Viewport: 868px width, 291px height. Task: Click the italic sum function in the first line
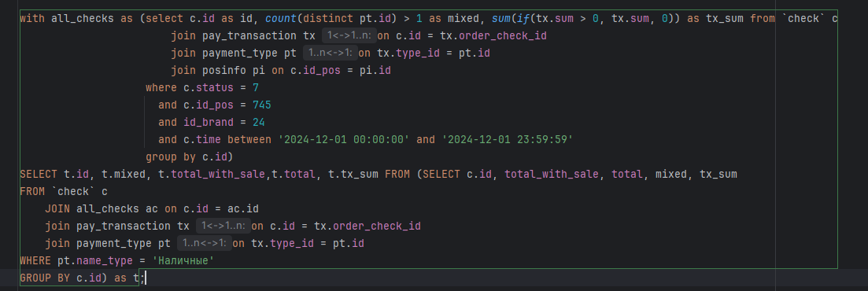coord(501,19)
